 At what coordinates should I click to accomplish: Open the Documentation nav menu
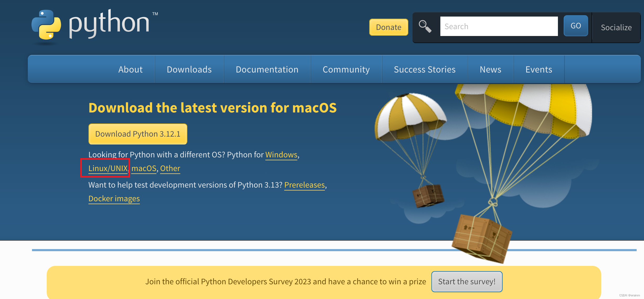[267, 69]
